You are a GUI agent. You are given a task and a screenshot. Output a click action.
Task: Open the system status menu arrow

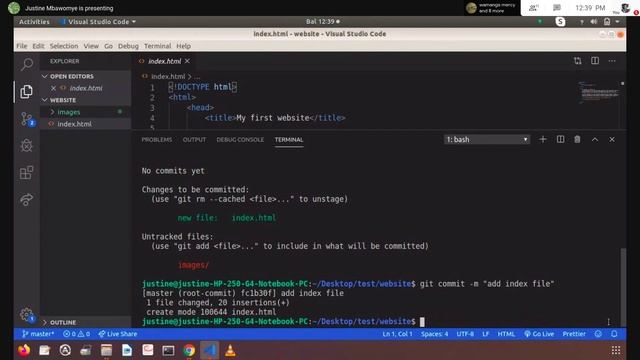(x=618, y=22)
